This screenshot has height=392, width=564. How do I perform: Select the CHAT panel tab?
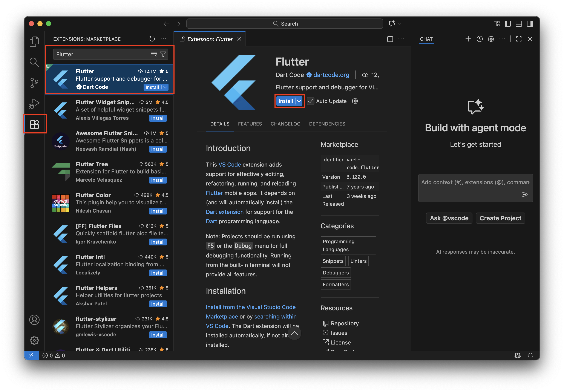pyautogui.click(x=426, y=39)
